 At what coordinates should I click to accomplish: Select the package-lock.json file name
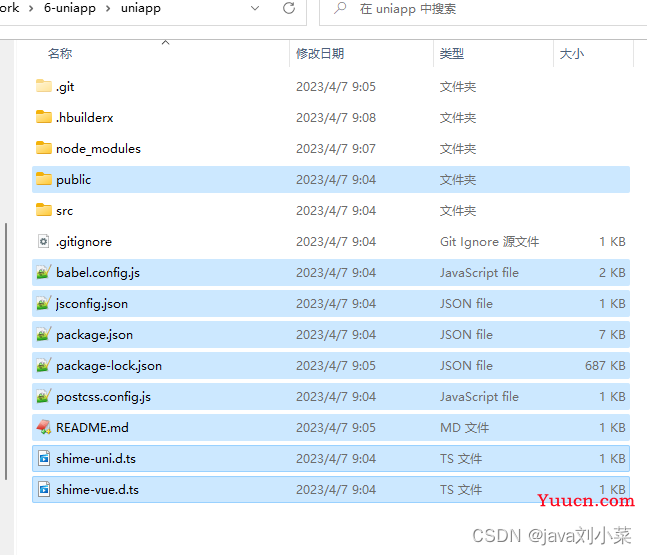pos(109,366)
